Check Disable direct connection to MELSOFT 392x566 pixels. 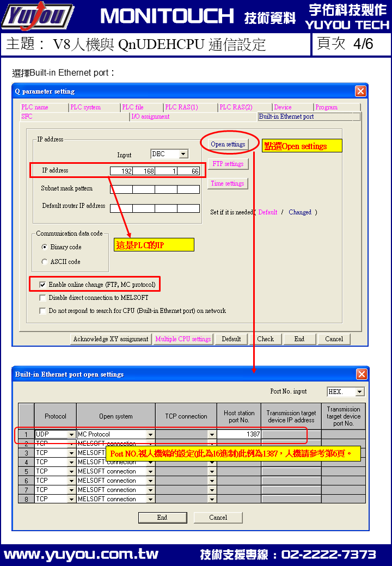coord(42,298)
